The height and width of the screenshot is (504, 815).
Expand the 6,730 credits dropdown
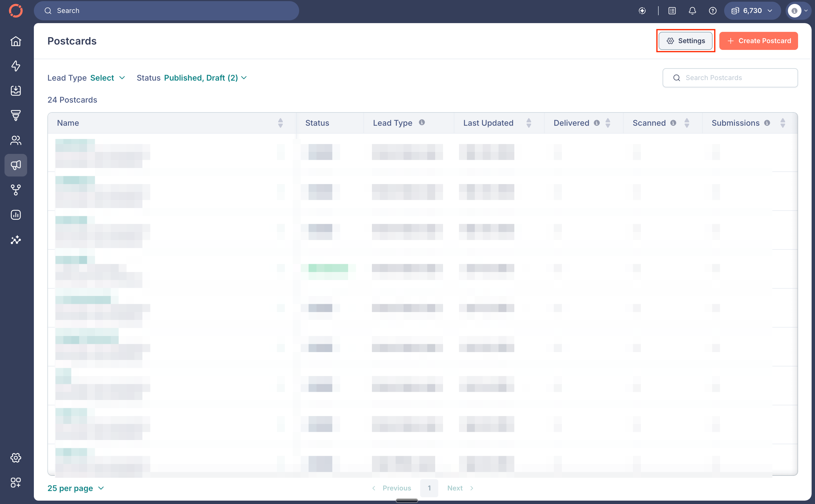click(752, 11)
